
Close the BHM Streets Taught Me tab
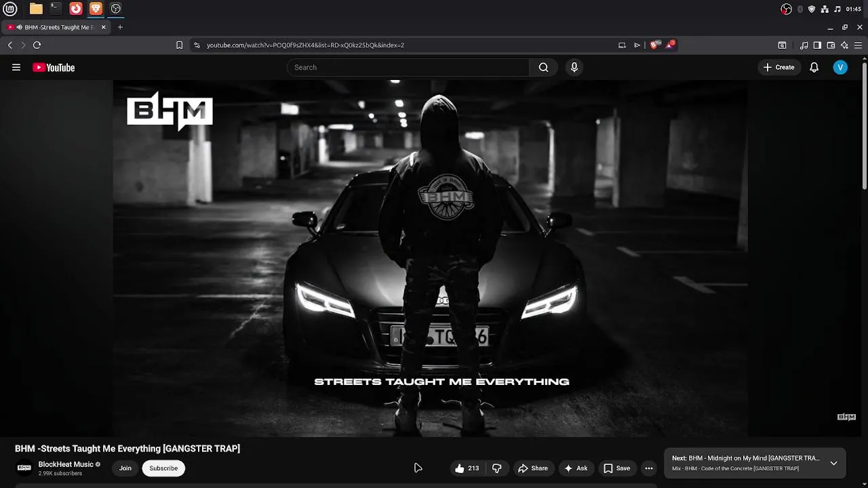tap(104, 27)
